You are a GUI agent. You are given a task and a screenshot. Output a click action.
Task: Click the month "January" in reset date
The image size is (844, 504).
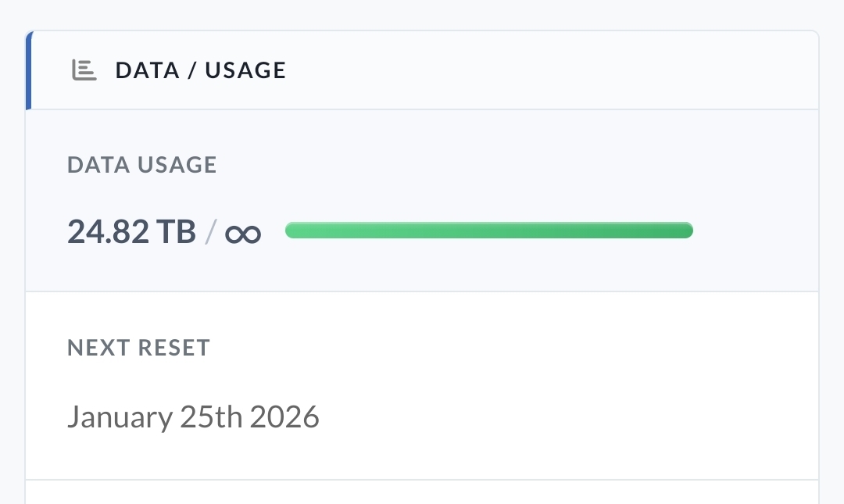click(x=120, y=417)
